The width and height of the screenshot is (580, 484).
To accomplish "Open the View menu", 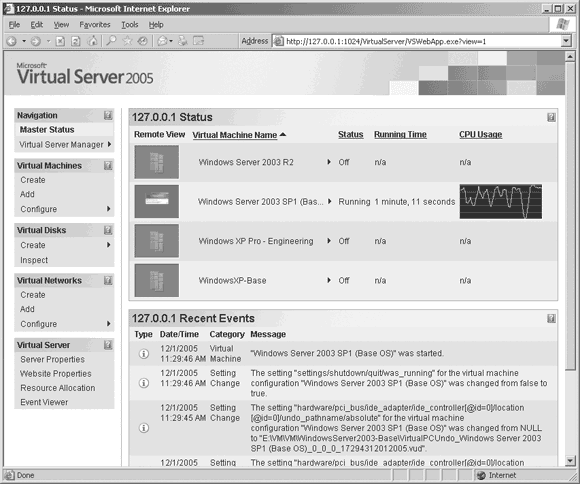I will pyautogui.click(x=61, y=25).
